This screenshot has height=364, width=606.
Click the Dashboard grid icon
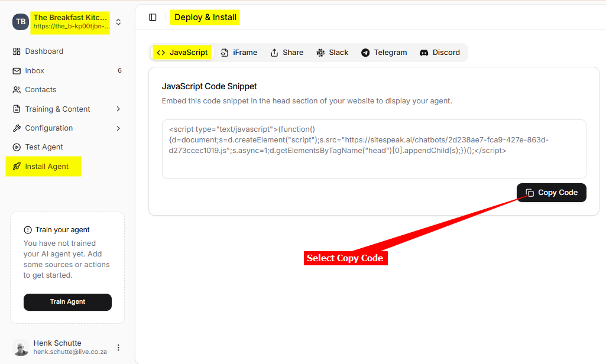(x=17, y=51)
